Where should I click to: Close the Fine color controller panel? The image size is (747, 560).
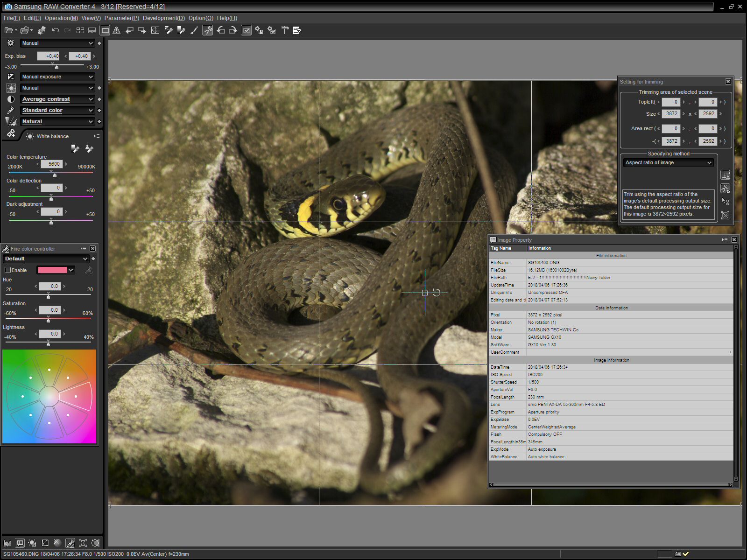click(92, 249)
